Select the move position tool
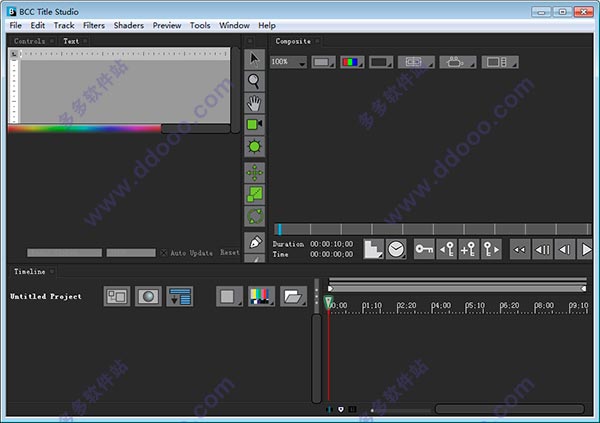Screen dimensions: 600x423 (254, 173)
